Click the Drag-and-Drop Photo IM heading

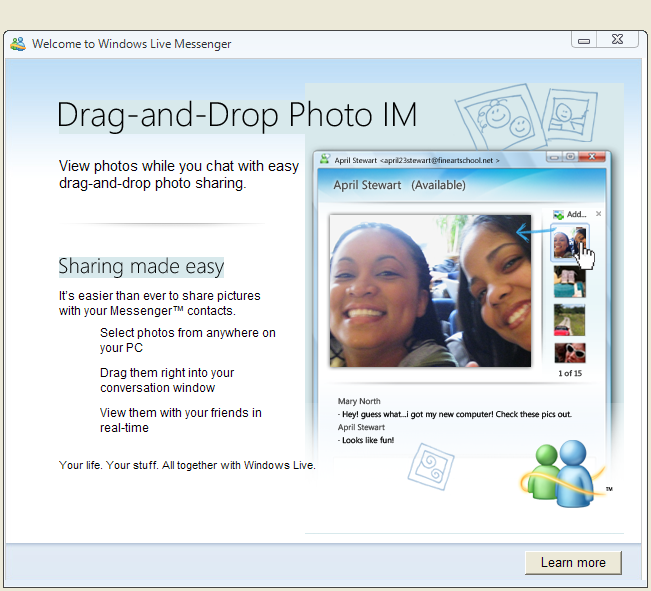pyautogui.click(x=237, y=115)
